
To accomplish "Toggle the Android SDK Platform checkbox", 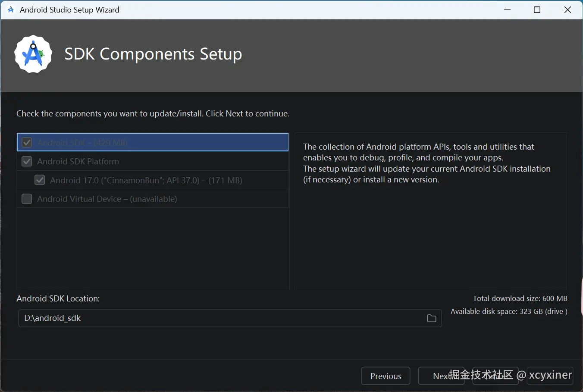I will tap(27, 161).
